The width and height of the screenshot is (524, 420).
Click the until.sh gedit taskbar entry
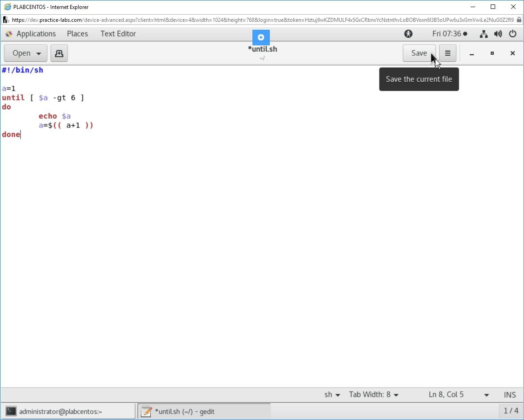[x=204, y=412]
